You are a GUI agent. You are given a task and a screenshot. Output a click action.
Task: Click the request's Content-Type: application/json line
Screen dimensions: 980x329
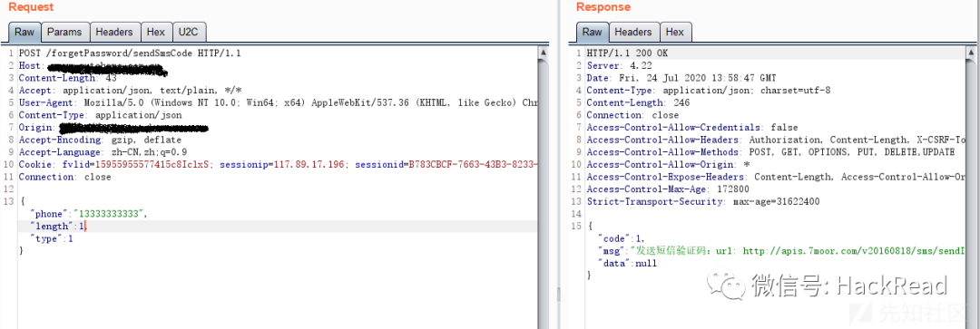[x=100, y=115]
